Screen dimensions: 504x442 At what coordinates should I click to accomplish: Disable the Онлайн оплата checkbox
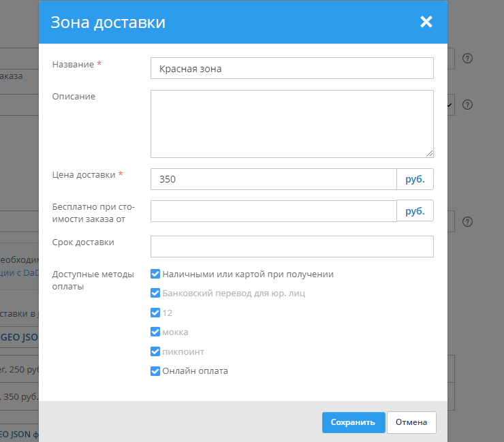click(x=155, y=371)
